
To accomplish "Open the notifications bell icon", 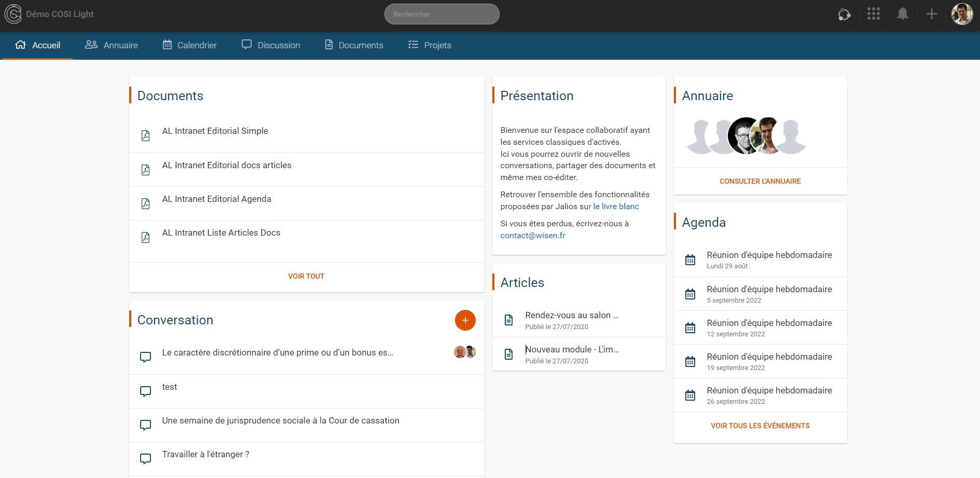I will 903,14.
